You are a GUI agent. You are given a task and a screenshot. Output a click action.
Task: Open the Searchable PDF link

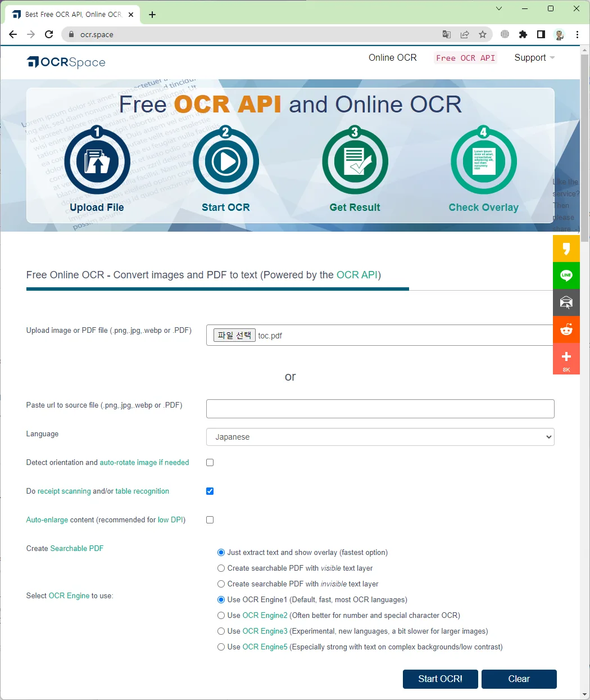[x=77, y=549]
